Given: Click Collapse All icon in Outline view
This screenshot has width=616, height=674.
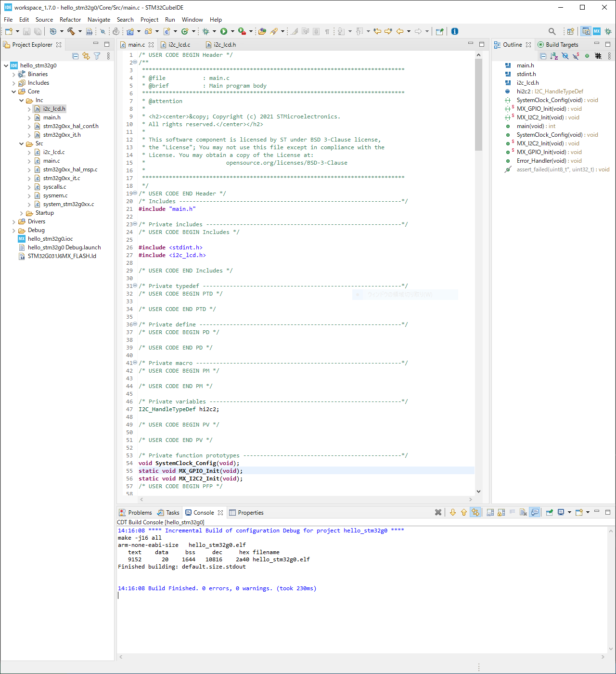Looking at the screenshot, I should (543, 56).
